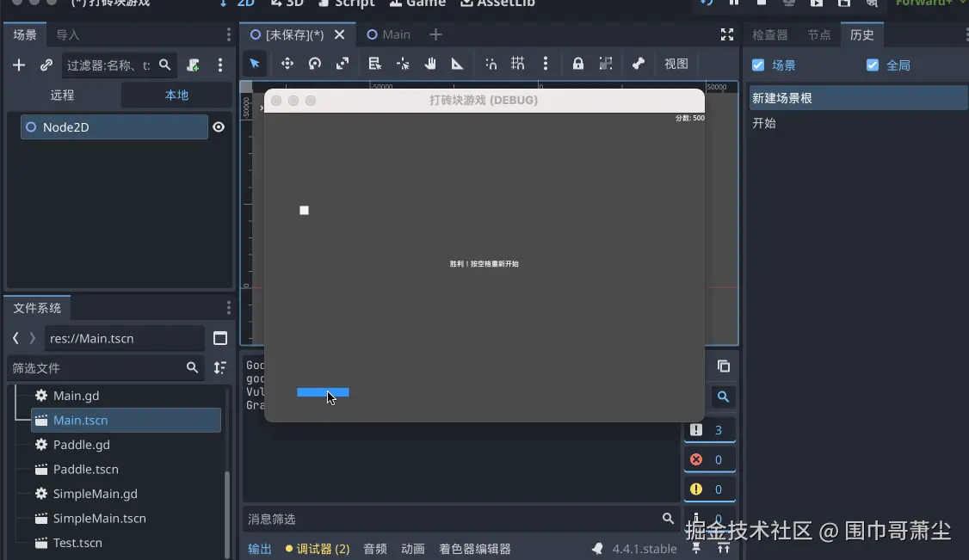Select the Scale Mode tool
969x560 pixels.
click(x=343, y=64)
